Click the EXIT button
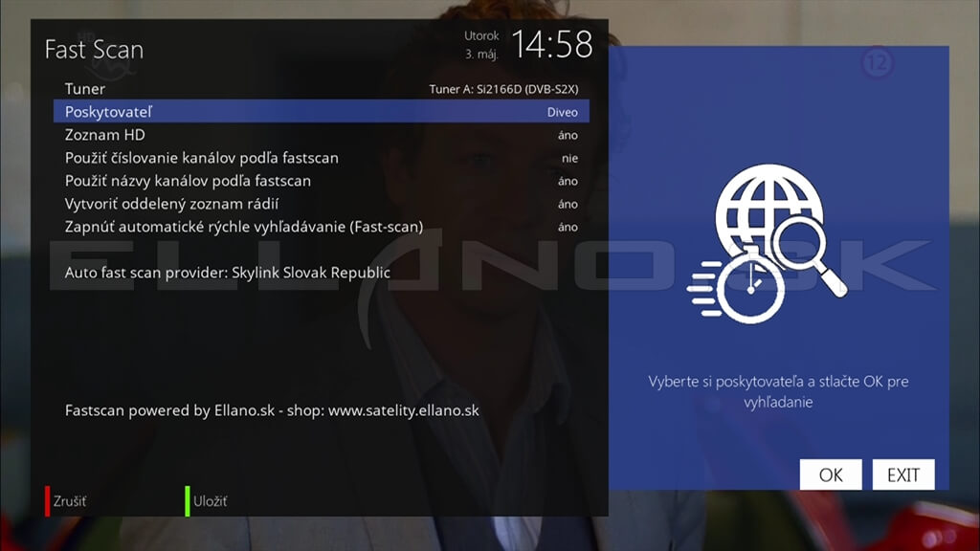This screenshot has width=980, height=551. [x=903, y=474]
